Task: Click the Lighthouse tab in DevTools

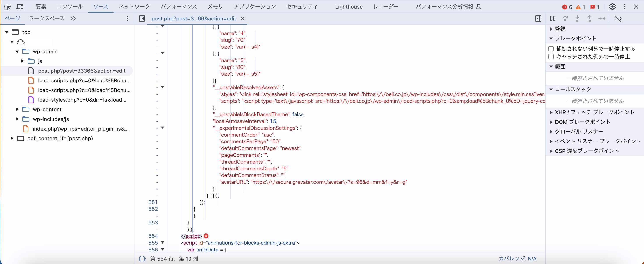Action: tap(349, 6)
